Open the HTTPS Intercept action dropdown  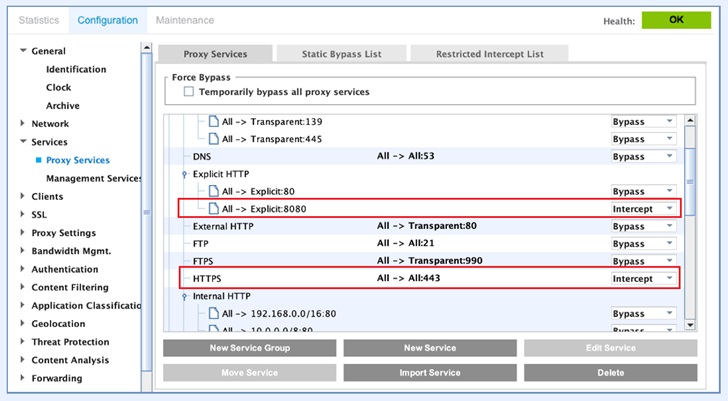pos(643,278)
